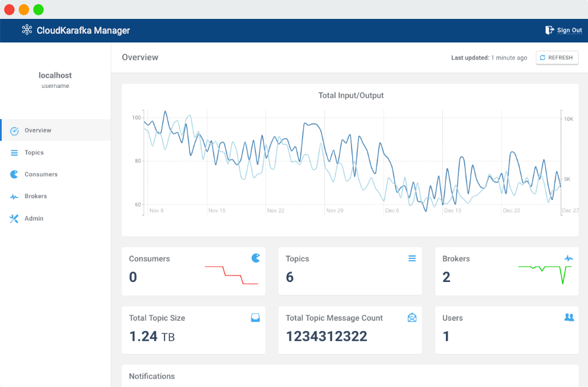Viewport: 588px width, 387px height.
Task: Click the Sign Out link
Action: point(569,31)
